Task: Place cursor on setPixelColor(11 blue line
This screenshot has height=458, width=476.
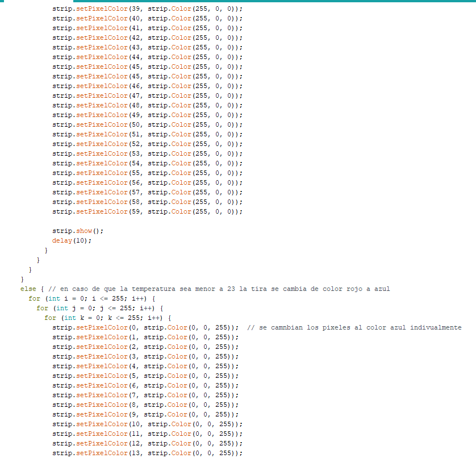Action: click(147, 434)
